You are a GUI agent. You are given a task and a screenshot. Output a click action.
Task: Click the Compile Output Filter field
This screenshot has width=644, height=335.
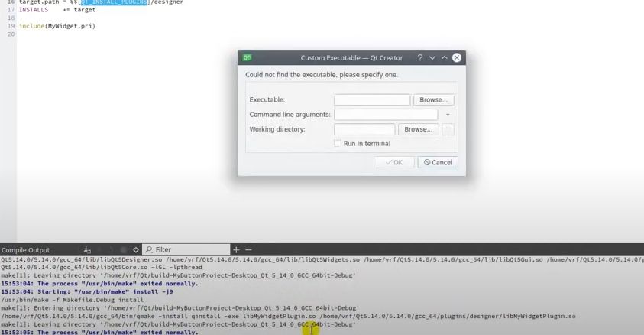(x=186, y=249)
